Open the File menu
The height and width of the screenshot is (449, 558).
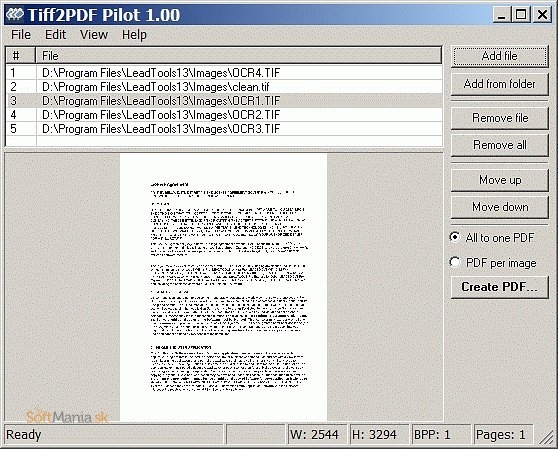tap(21, 35)
